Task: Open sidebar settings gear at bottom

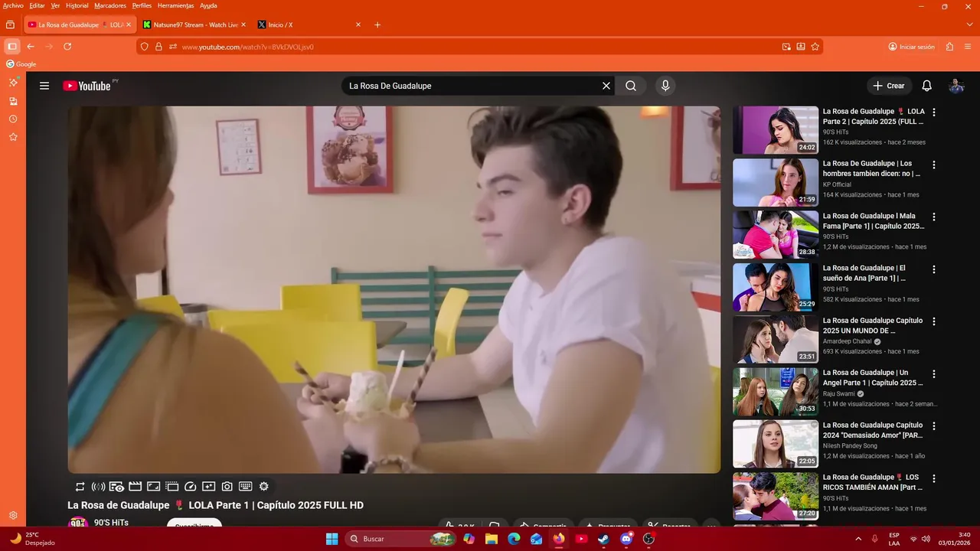Action: point(13,516)
